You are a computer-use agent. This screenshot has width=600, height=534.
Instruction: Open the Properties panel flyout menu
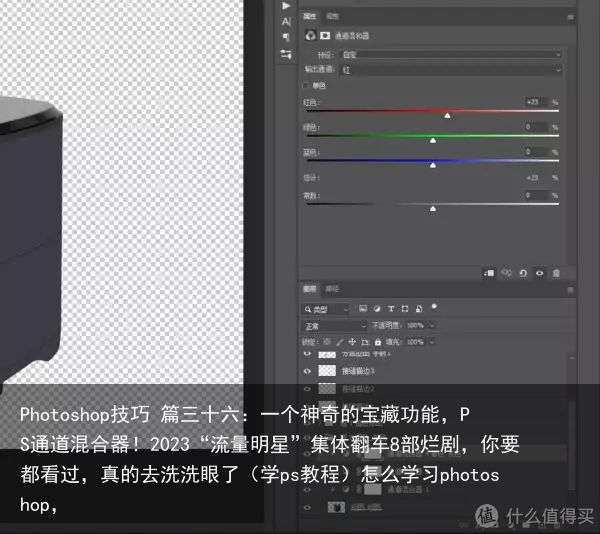571,17
